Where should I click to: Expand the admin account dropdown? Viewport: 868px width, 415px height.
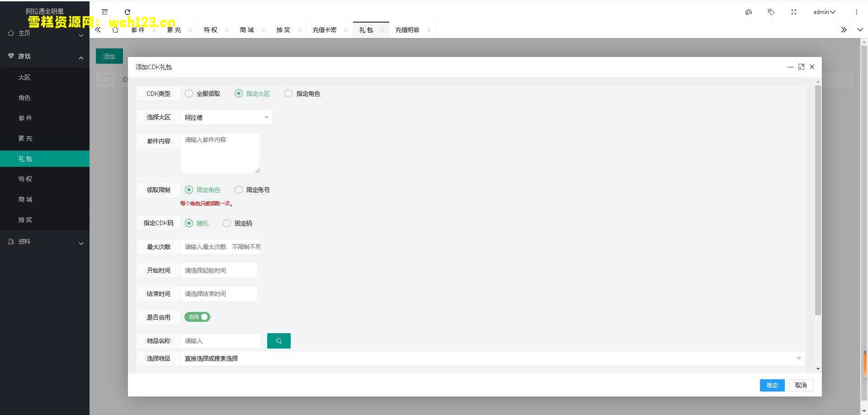pos(824,12)
